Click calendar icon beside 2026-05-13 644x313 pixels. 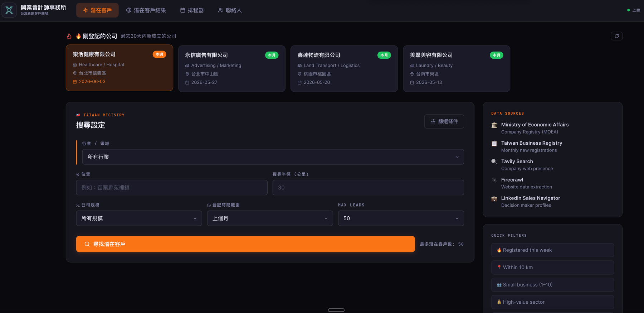(412, 82)
